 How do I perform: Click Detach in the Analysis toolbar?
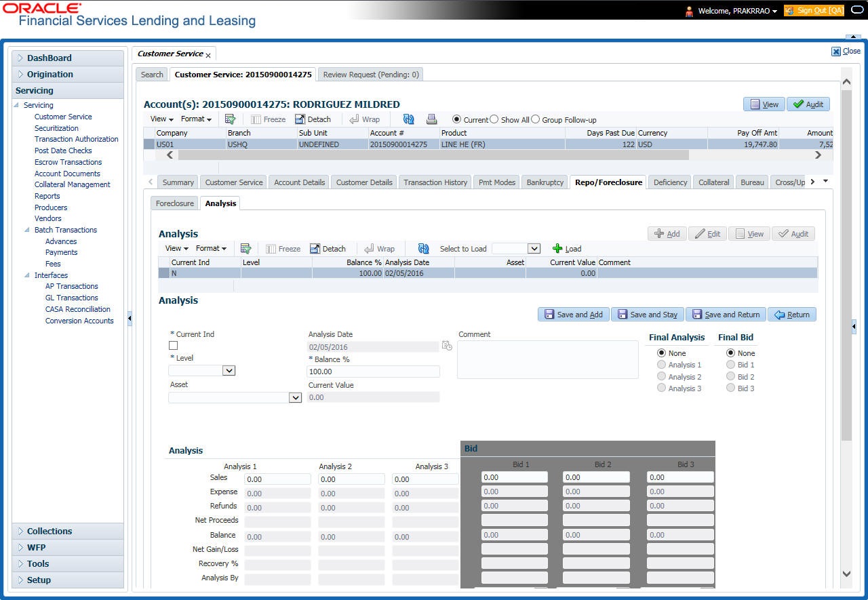tap(328, 249)
